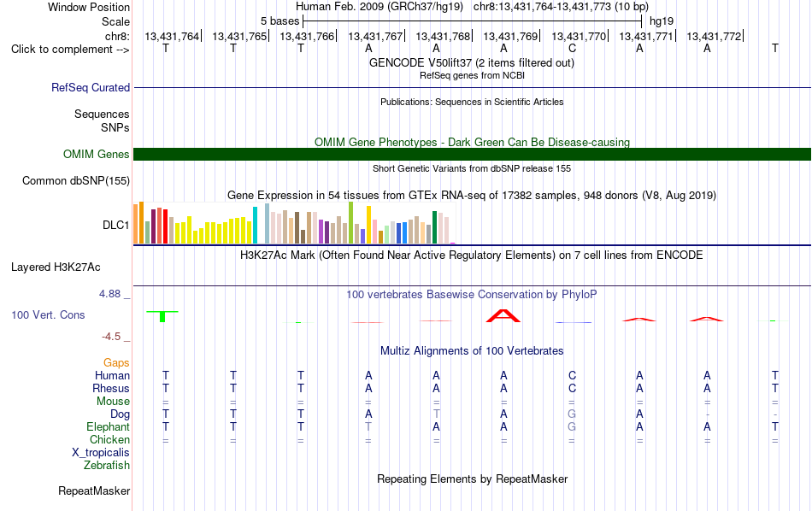Select the OMIM Genes track label
Image resolution: width=812 pixels, height=511 pixels.
tap(96, 155)
